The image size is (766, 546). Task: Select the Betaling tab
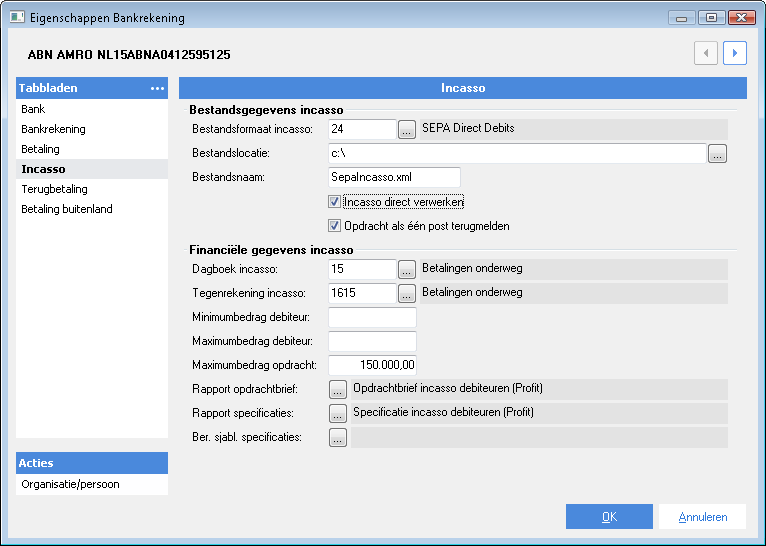pyautogui.click(x=92, y=149)
